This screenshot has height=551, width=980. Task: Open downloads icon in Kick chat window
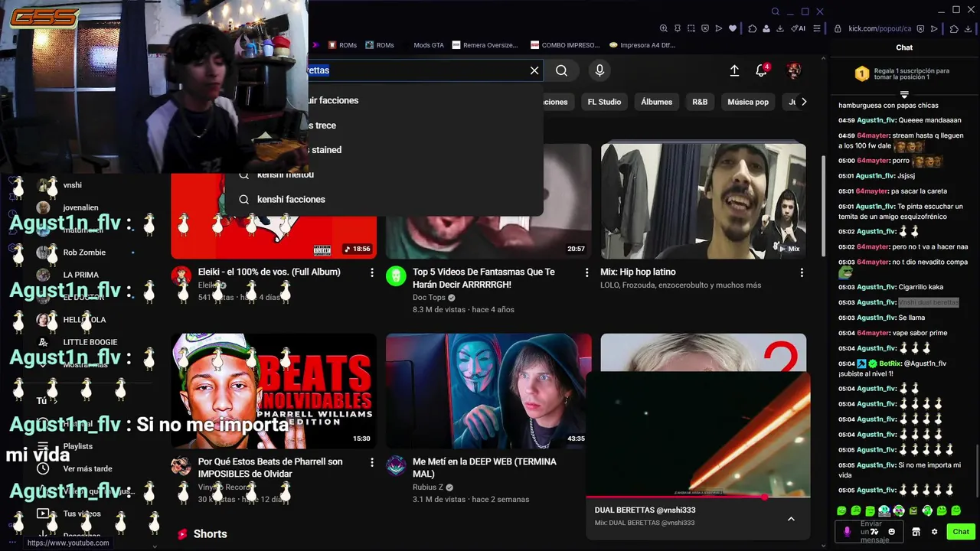pyautogui.click(x=969, y=29)
